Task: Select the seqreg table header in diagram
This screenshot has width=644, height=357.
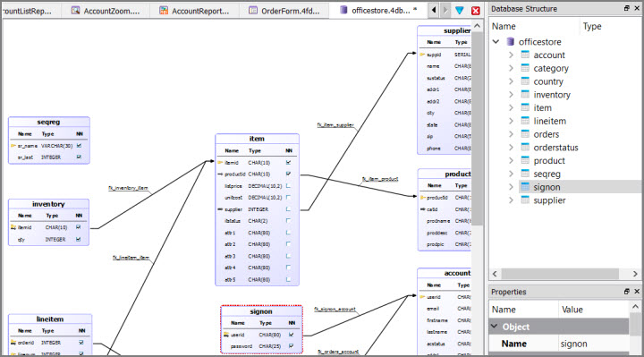Action: pyautogui.click(x=48, y=122)
